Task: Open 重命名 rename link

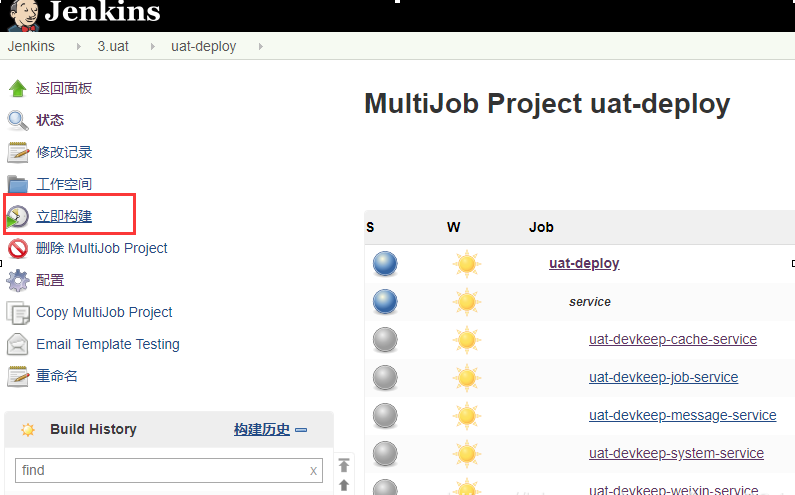Action: pyautogui.click(x=57, y=376)
